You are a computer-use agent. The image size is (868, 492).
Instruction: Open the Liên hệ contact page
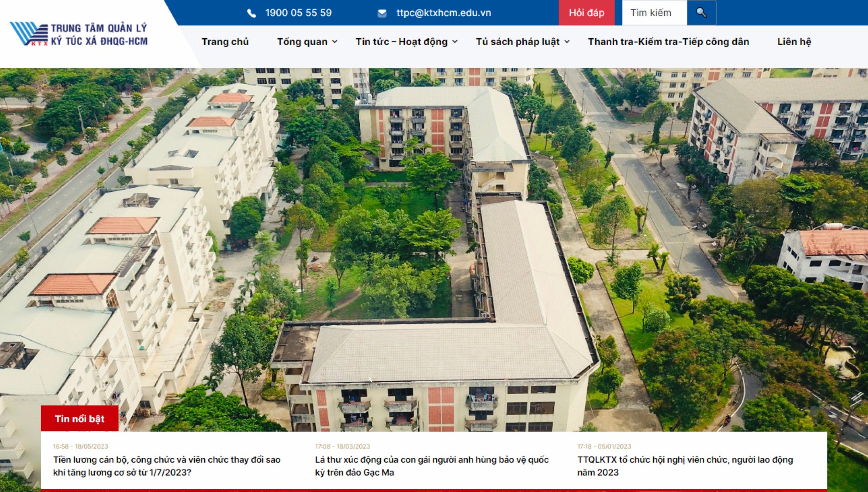pos(794,42)
